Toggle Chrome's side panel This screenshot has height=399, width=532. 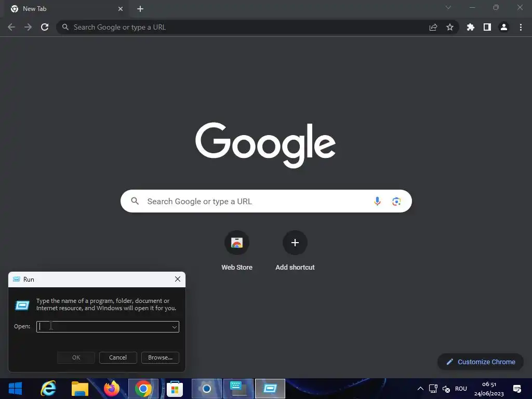[x=487, y=27]
